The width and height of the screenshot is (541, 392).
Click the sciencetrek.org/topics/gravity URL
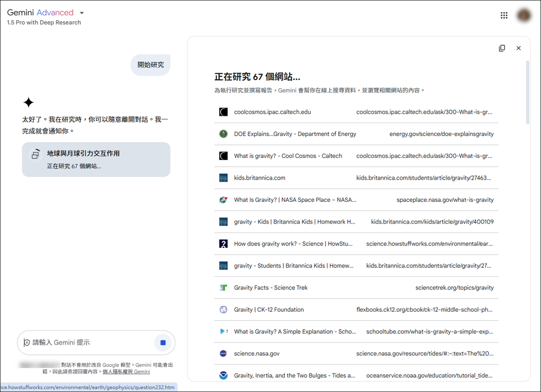click(454, 288)
